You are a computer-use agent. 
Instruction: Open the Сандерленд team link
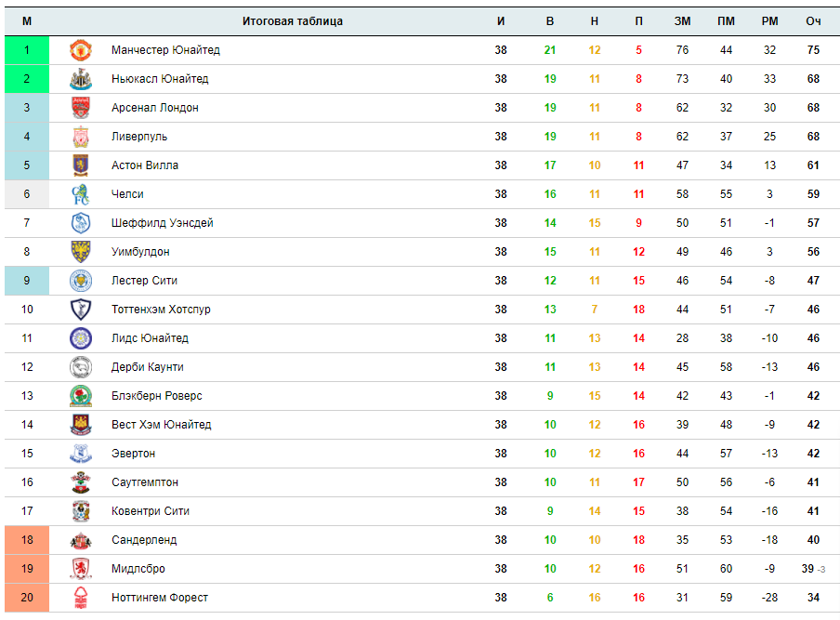click(x=144, y=540)
